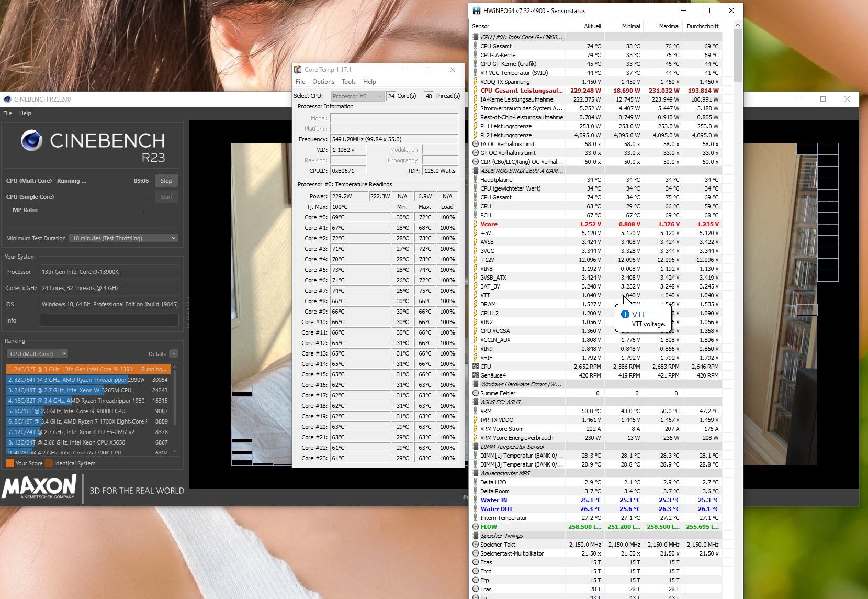The height and width of the screenshot is (599, 868).
Task: Open the Help menu in Cinebench
Action: [25, 113]
